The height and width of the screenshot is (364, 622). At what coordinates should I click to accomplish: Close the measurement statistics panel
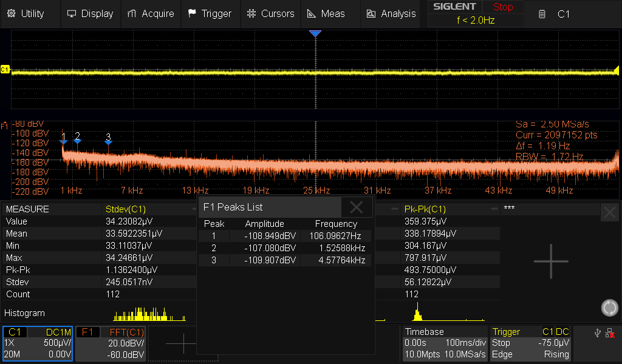click(x=610, y=212)
